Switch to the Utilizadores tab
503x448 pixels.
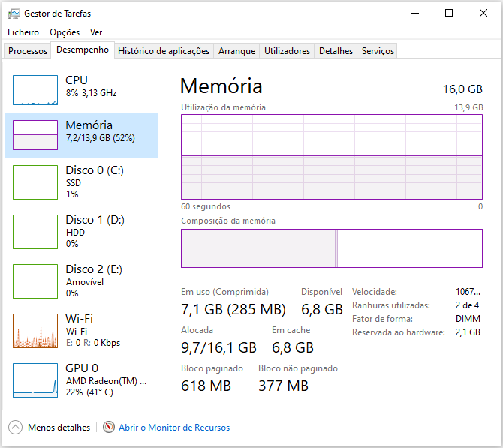click(x=287, y=51)
